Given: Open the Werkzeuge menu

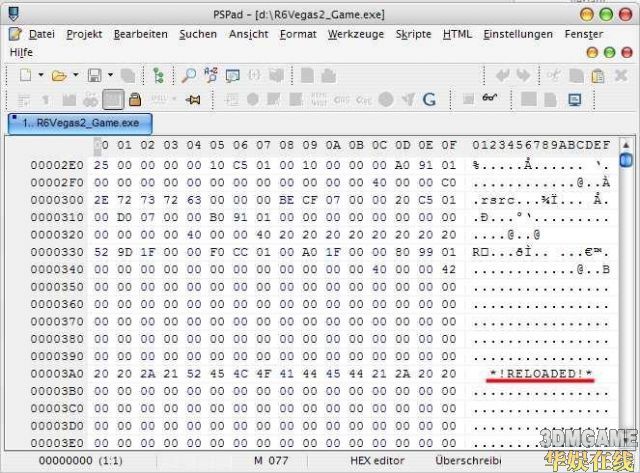Looking at the screenshot, I should (356, 34).
